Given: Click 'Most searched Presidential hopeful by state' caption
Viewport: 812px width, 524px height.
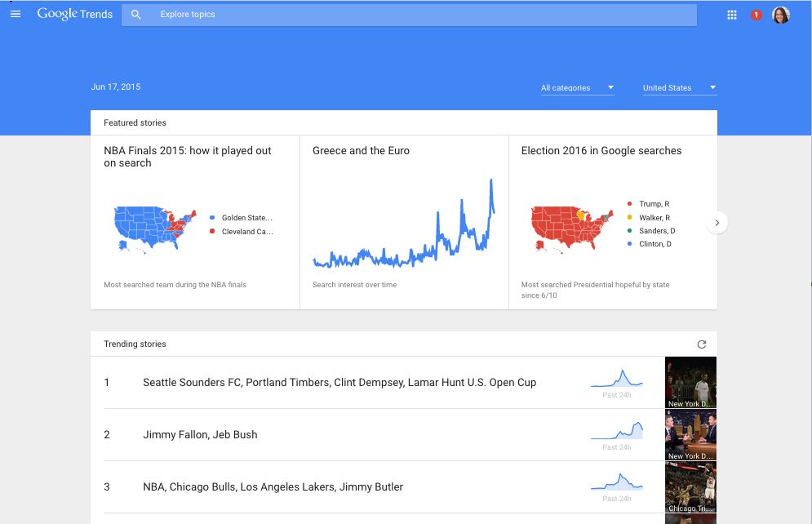Looking at the screenshot, I should 595,290.
